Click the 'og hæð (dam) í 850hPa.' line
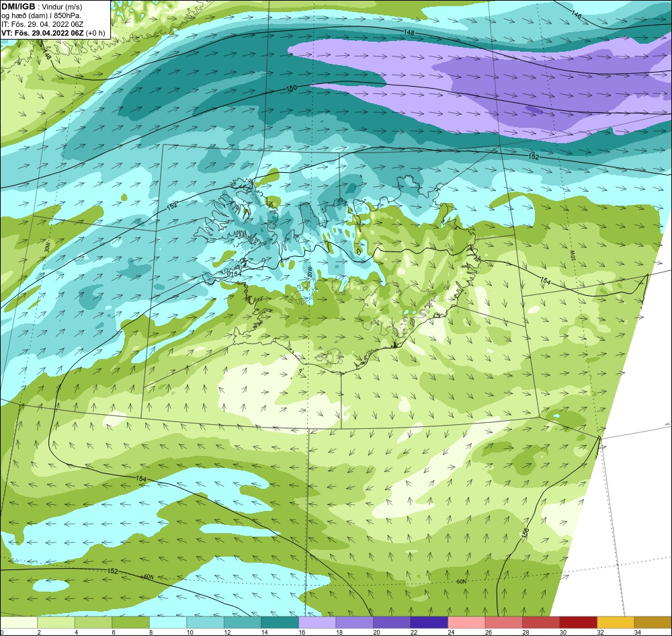The height and width of the screenshot is (636, 672). pos(42,15)
